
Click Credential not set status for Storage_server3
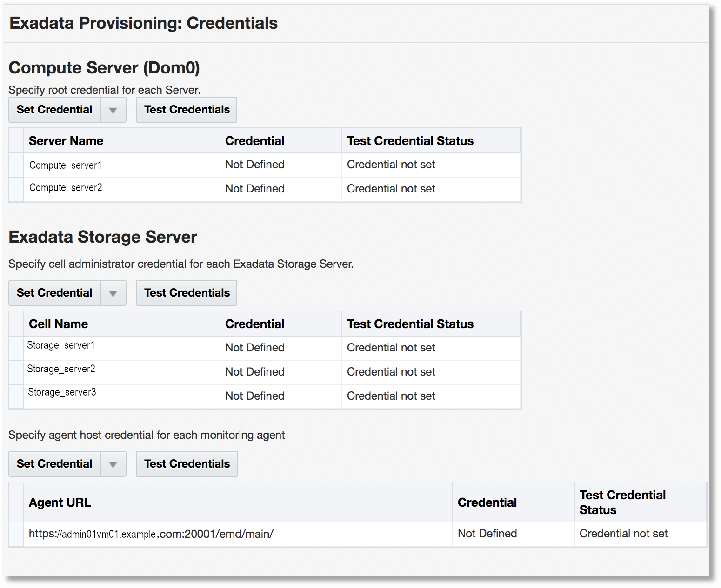(x=391, y=396)
